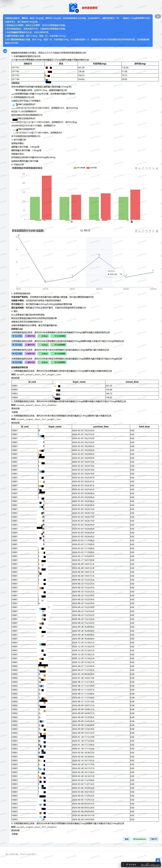Screen dimensions: 162x868
Task: Click the 停止滚动 button
Action: (131, 864)
